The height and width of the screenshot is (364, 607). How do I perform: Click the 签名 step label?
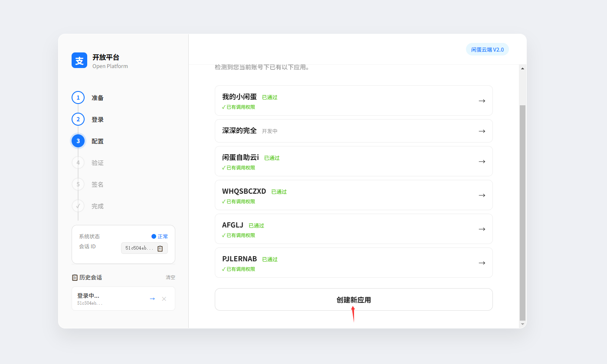point(98,185)
